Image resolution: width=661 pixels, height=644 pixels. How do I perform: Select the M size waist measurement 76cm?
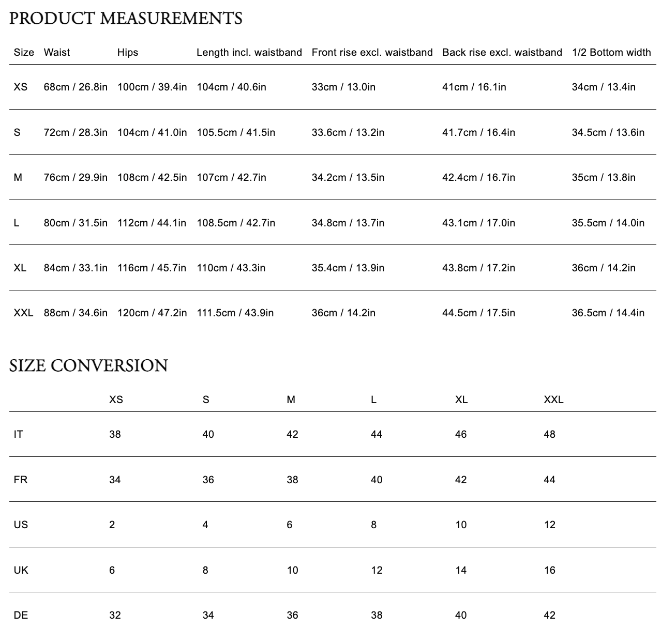coord(75,177)
